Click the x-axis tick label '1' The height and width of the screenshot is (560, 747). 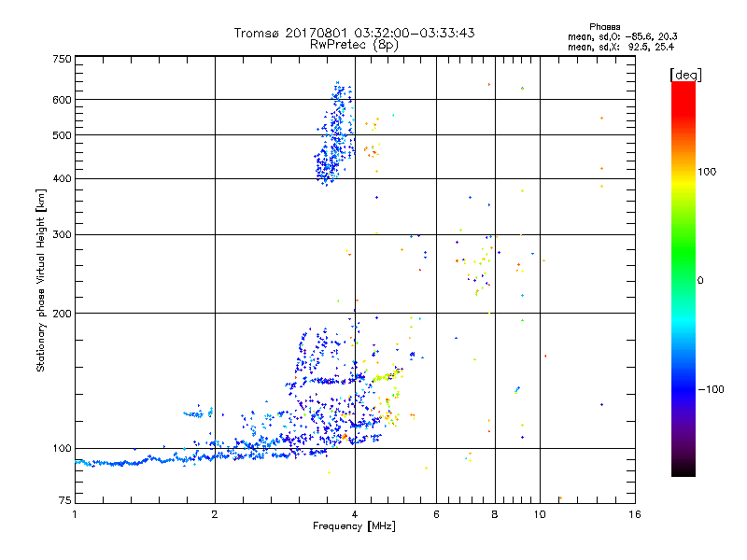[75, 514]
